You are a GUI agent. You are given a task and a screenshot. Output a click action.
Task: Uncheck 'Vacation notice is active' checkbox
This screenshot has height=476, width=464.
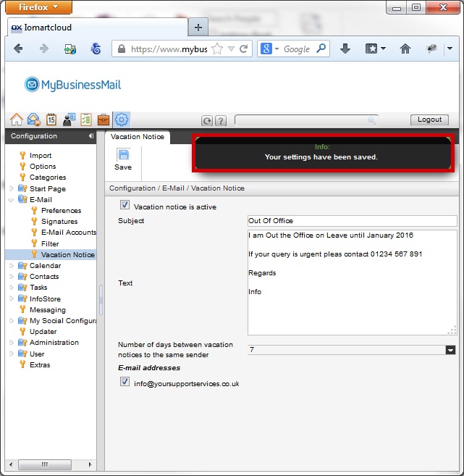pos(125,206)
